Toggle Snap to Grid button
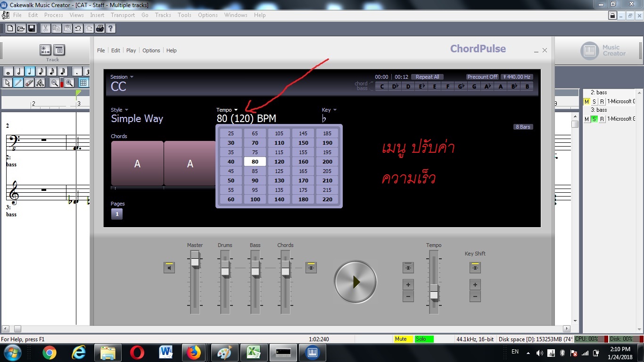The height and width of the screenshot is (362, 644). click(83, 83)
